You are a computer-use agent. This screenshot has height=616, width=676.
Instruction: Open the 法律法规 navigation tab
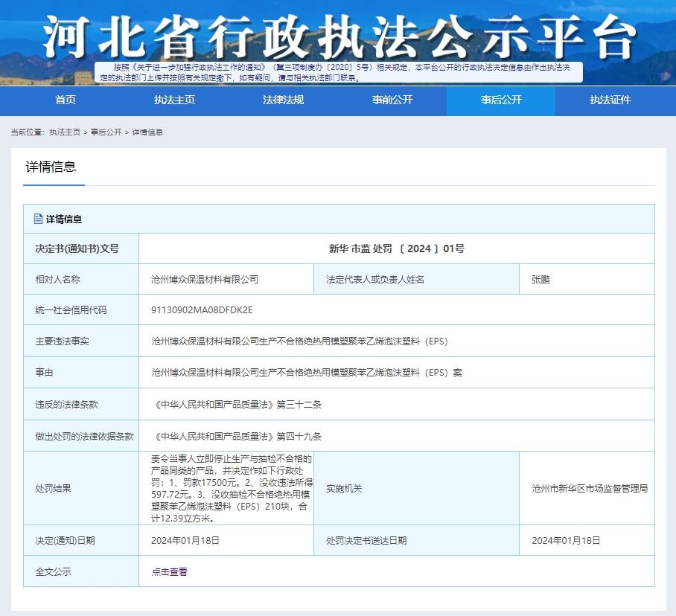pyautogui.click(x=283, y=100)
